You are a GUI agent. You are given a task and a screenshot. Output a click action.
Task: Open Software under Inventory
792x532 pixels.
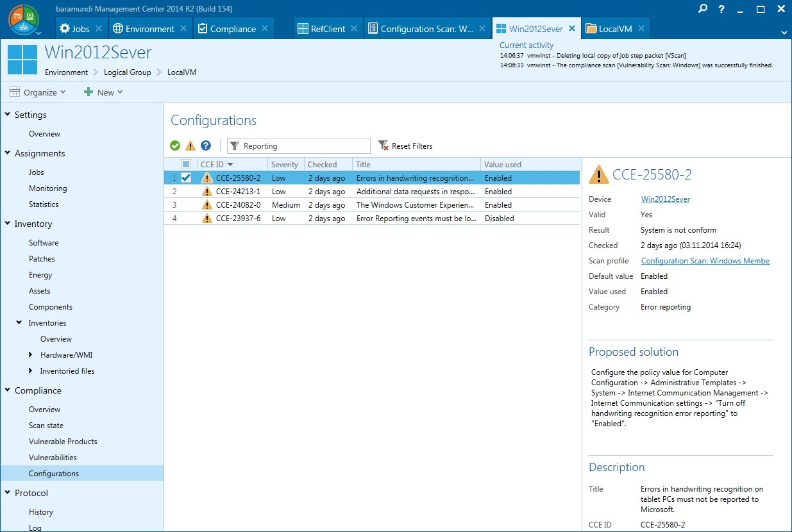pos(44,243)
